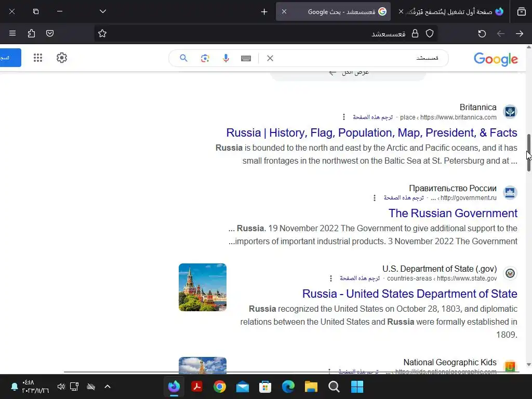Click the Britannica site name
Screen dimensions: 532x399
478,107
